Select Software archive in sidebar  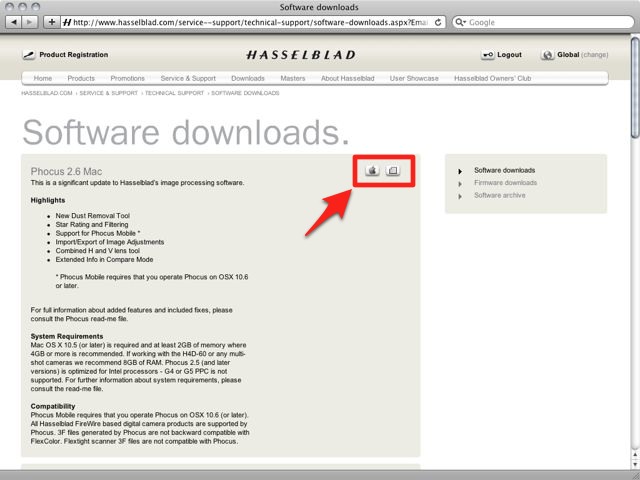pos(500,196)
